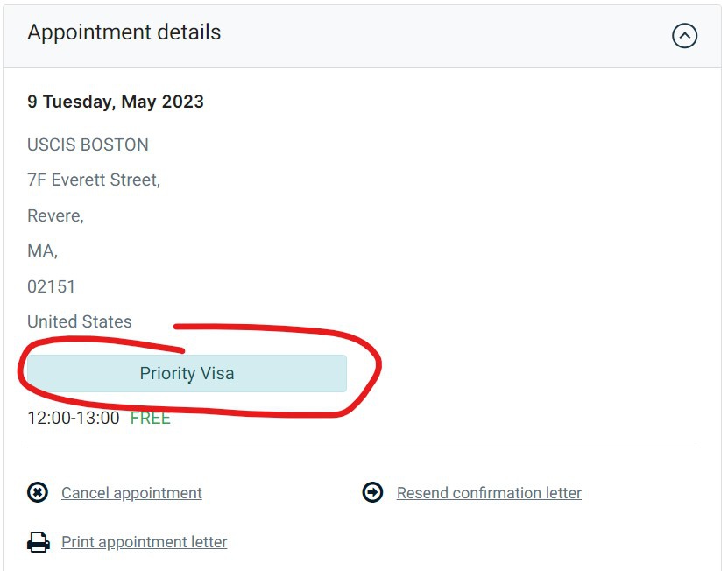
Task: Click the MA state line
Action: pyautogui.click(x=43, y=251)
